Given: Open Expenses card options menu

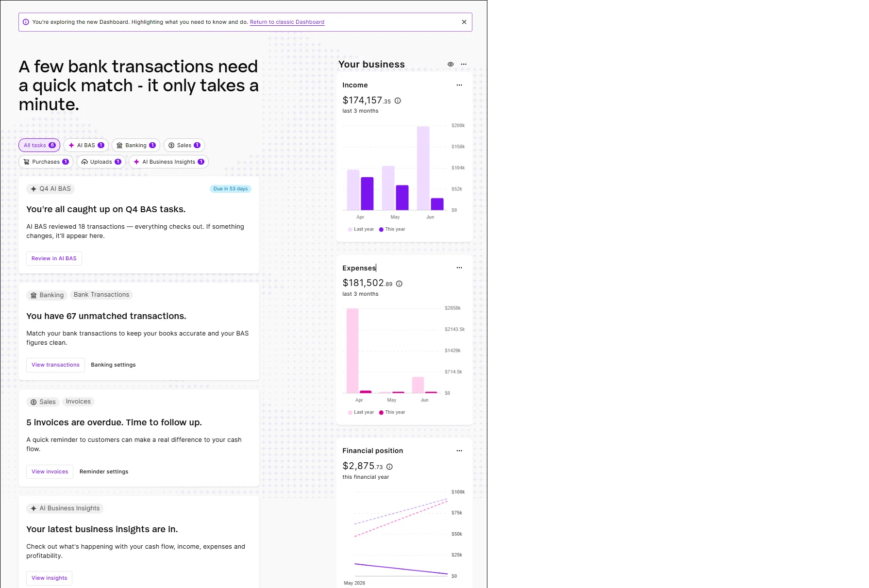Looking at the screenshot, I should click(x=459, y=268).
